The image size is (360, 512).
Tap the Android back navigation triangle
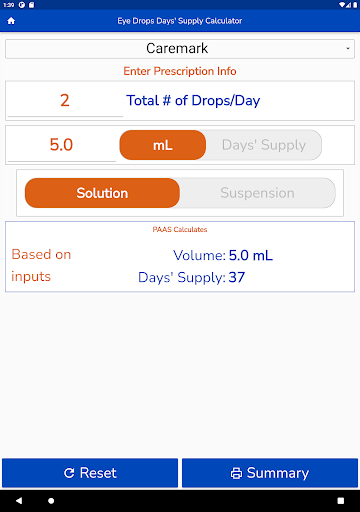point(19,500)
